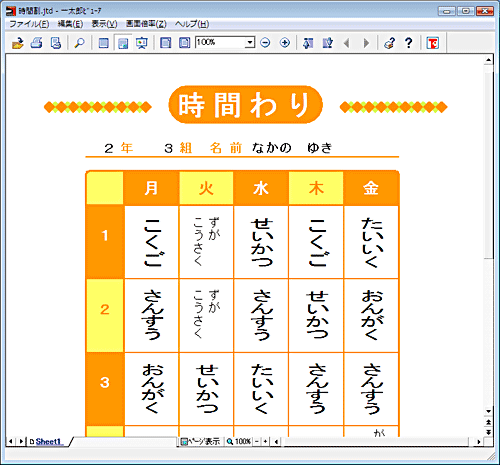Click the 月 column header
Screen dimensions: 500x465
(x=151, y=188)
